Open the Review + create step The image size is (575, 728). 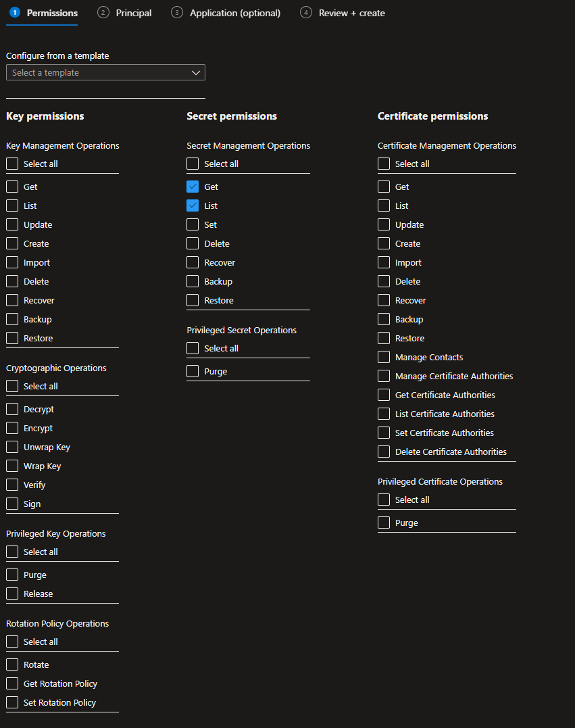tap(343, 13)
